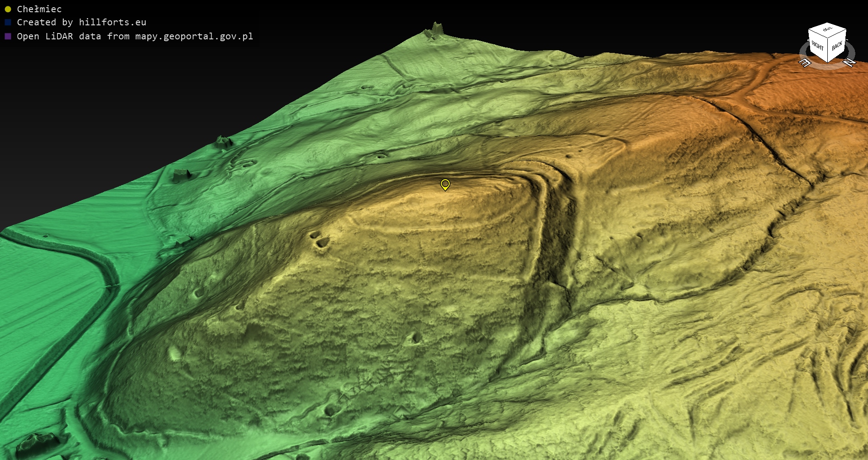
Task: Select the RIGHT face of the view cube
Action: [x=817, y=45]
